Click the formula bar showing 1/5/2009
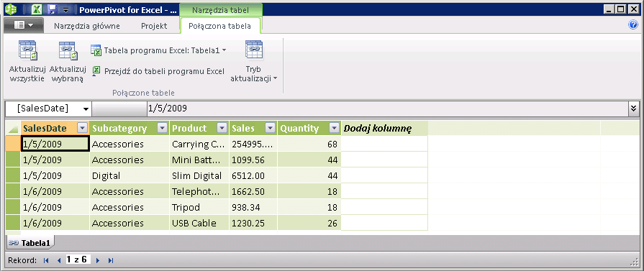 (387, 109)
